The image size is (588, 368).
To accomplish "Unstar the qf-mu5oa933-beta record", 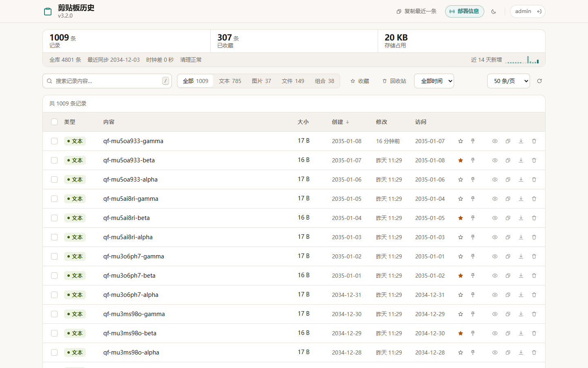I will pyautogui.click(x=461, y=160).
